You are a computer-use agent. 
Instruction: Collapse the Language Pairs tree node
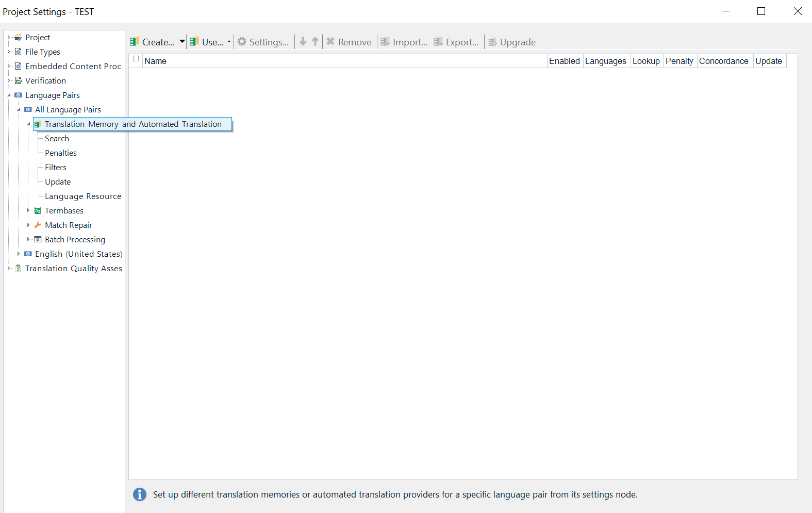click(x=9, y=95)
